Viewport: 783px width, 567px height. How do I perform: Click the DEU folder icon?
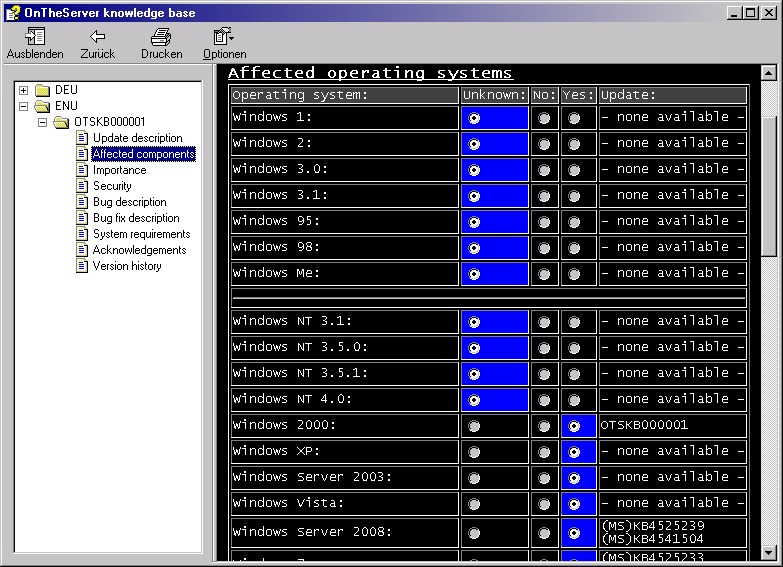point(42,90)
